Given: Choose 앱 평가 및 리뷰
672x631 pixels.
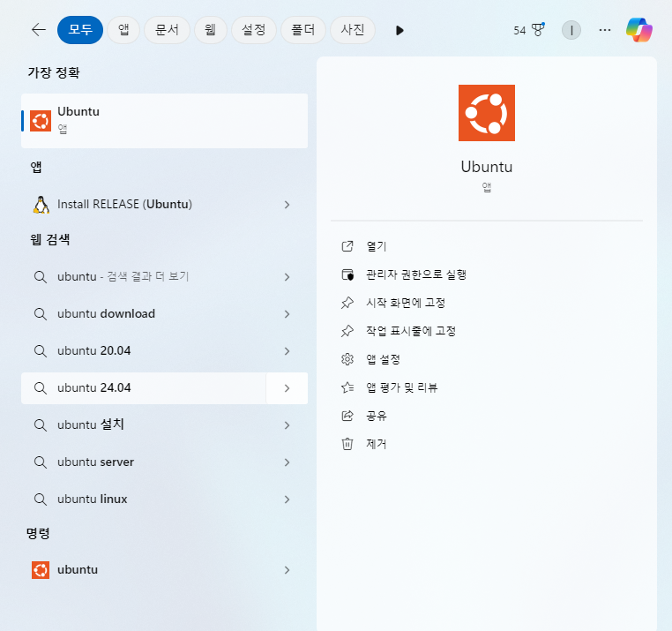Looking at the screenshot, I should pyautogui.click(x=401, y=387).
